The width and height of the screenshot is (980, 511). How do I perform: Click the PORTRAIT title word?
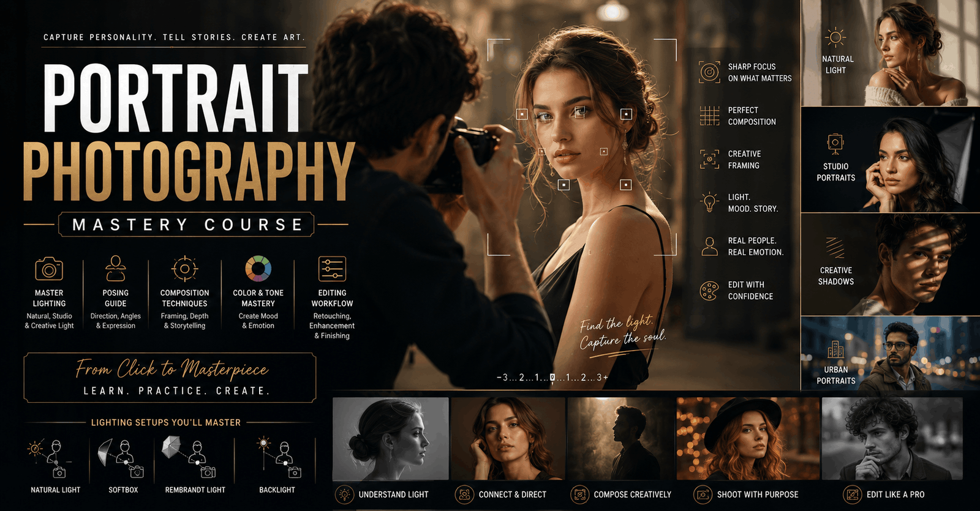[x=176, y=99]
